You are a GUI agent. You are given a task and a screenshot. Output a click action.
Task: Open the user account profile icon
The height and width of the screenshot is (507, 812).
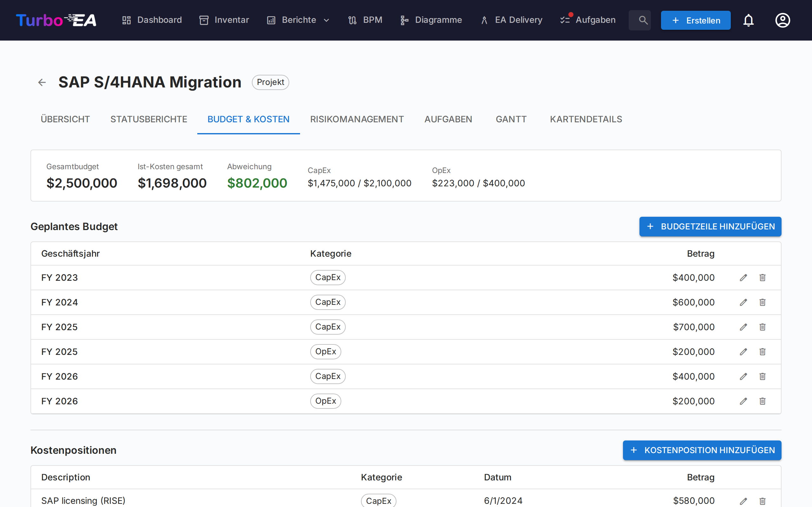point(783,20)
